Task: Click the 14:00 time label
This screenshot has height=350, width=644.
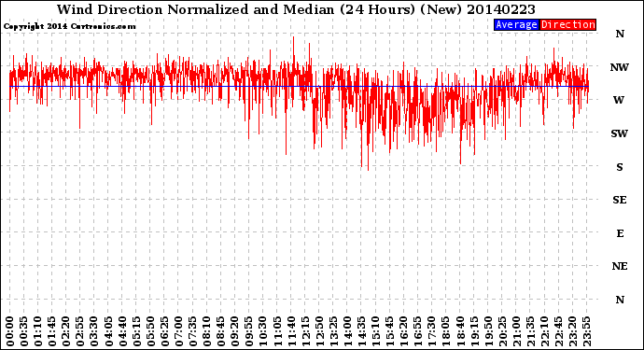Action: coord(347,331)
